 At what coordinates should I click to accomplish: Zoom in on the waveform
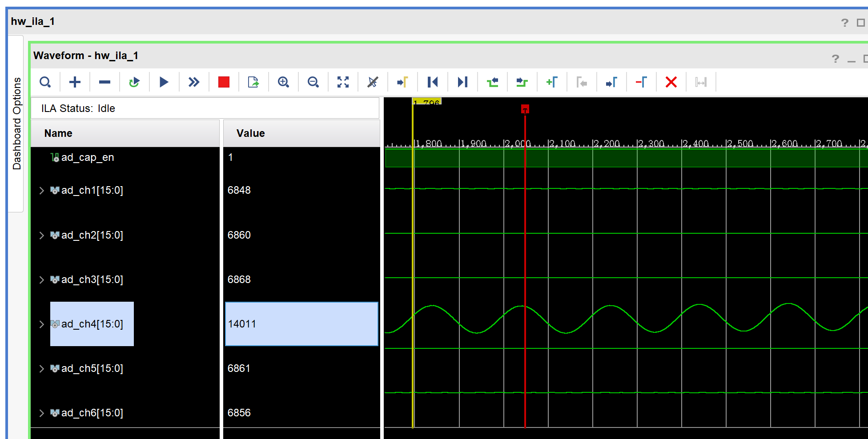[283, 82]
